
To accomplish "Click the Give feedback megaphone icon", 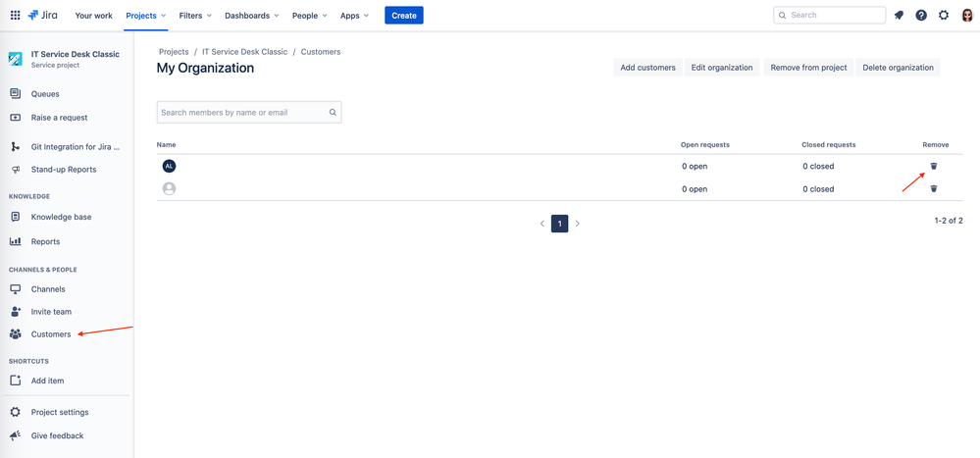I will tap(16, 435).
